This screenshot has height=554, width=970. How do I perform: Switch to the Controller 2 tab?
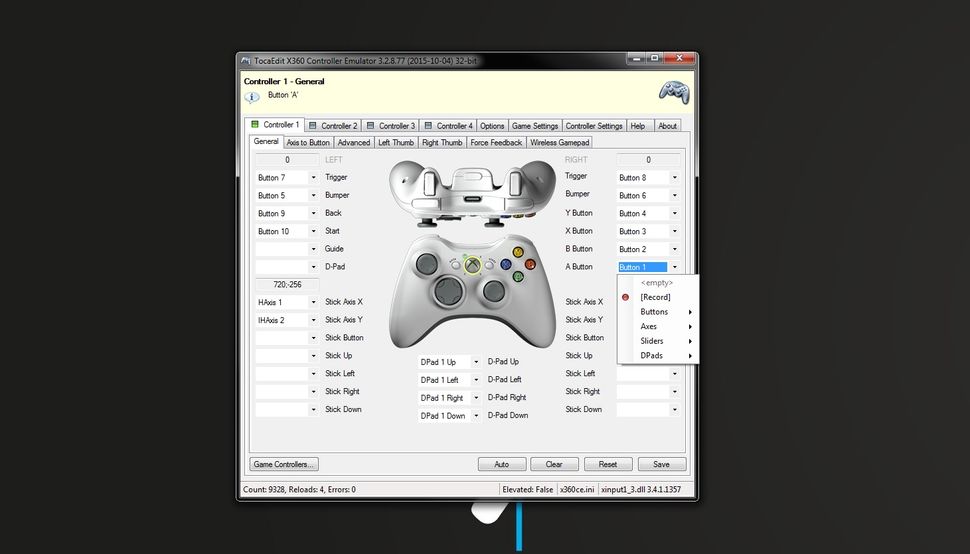333,126
